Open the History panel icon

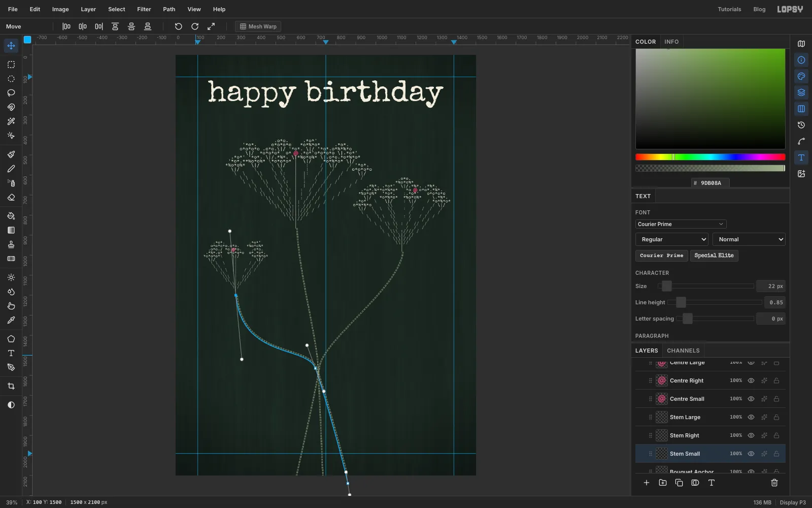click(801, 125)
